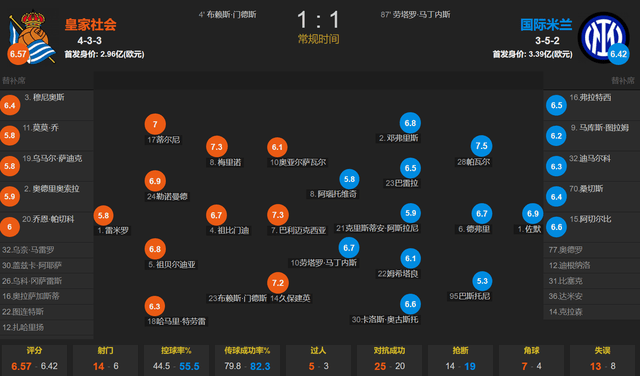This screenshot has height=376, width=640.
Task: Click the 射门 shots statistic panel
Action: pos(105,360)
